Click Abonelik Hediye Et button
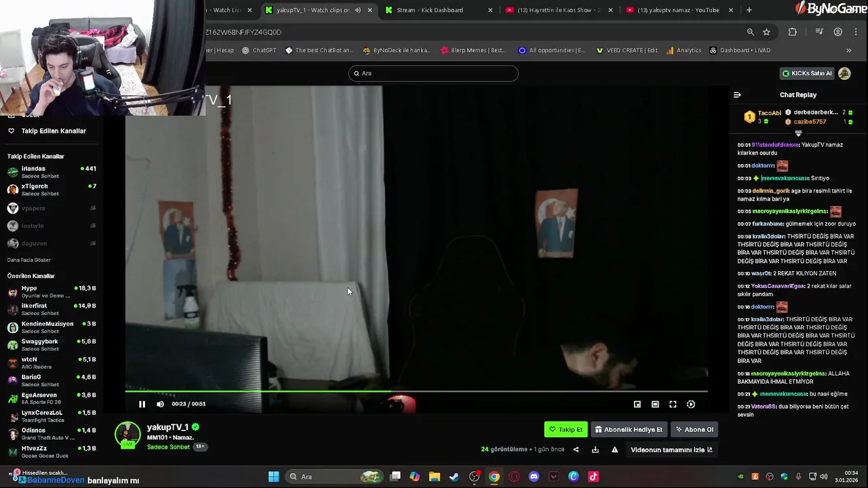This screenshot has height=488, width=868. click(x=628, y=429)
